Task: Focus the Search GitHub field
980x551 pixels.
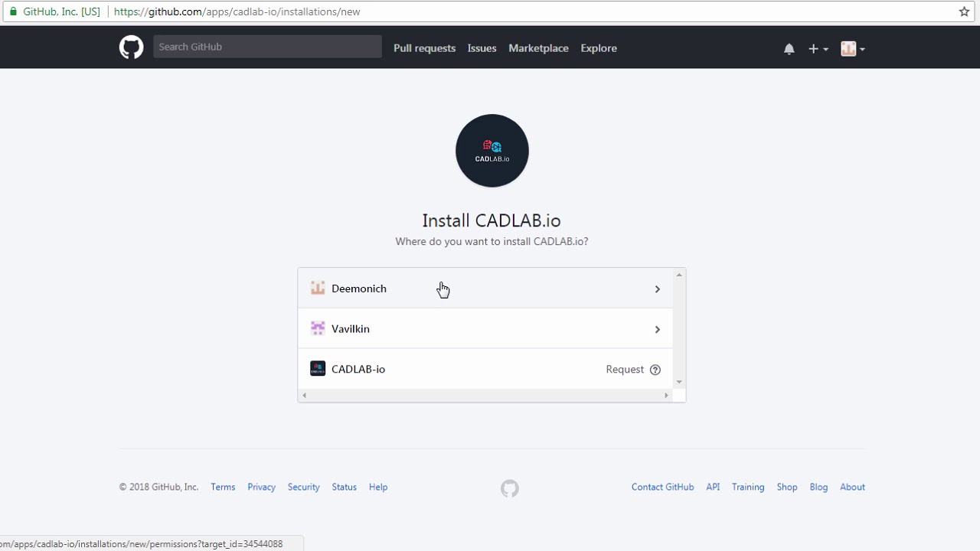Action: click(x=267, y=47)
